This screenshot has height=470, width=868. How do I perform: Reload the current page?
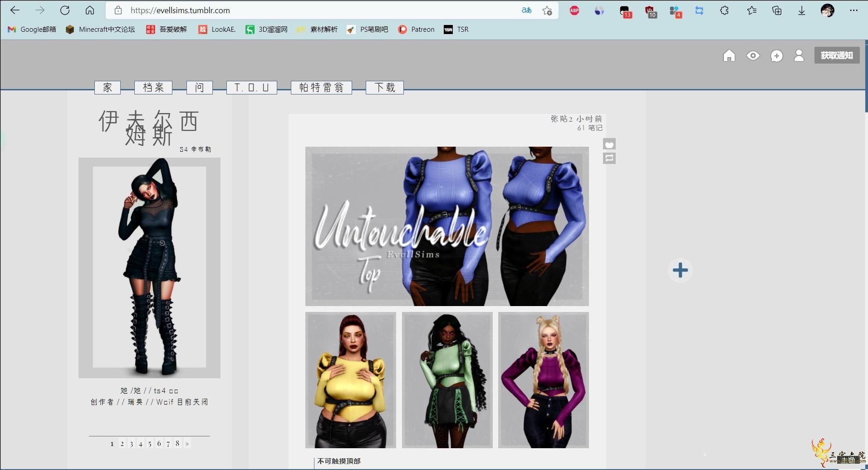tap(65, 10)
